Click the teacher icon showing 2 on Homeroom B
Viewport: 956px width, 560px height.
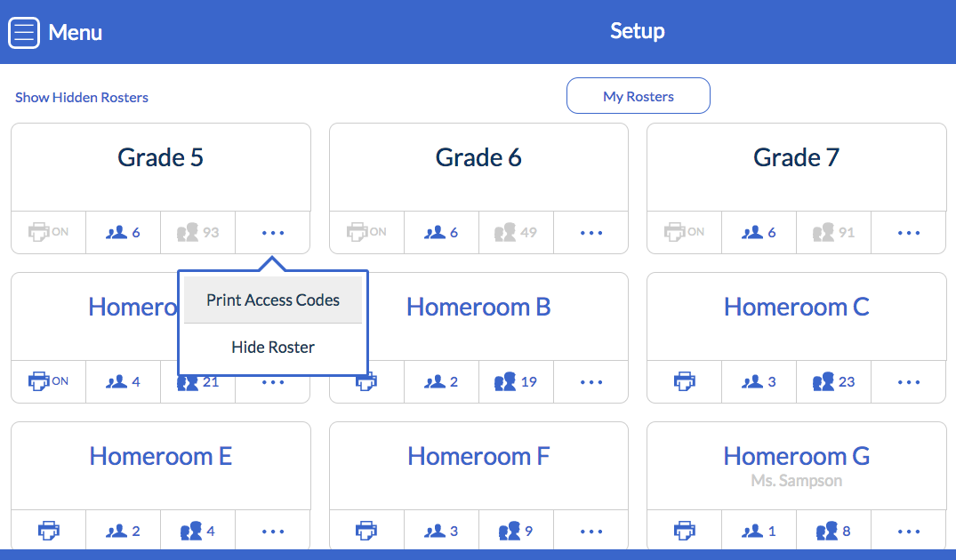point(441,381)
